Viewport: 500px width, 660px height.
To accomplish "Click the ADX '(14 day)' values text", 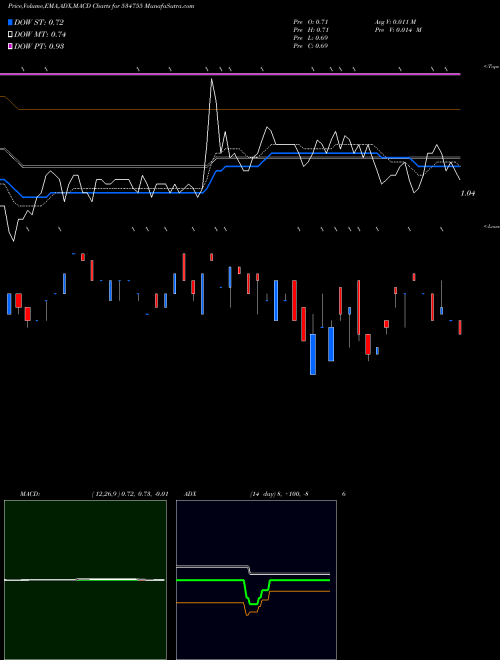I will (x=279, y=494).
